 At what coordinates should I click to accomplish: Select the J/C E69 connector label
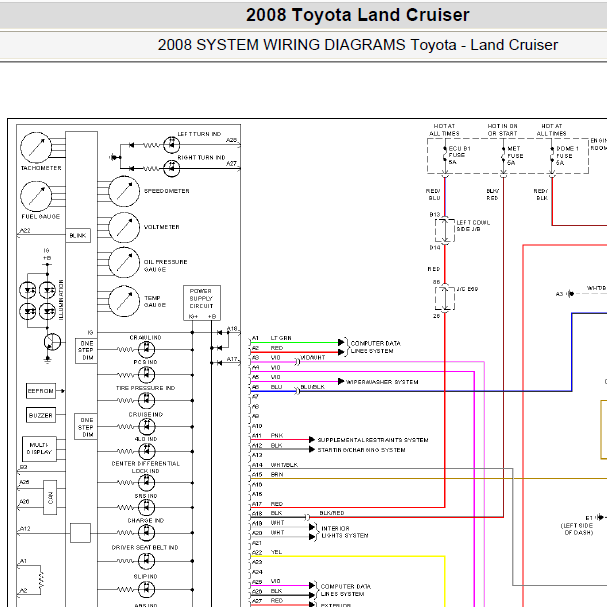(467, 289)
